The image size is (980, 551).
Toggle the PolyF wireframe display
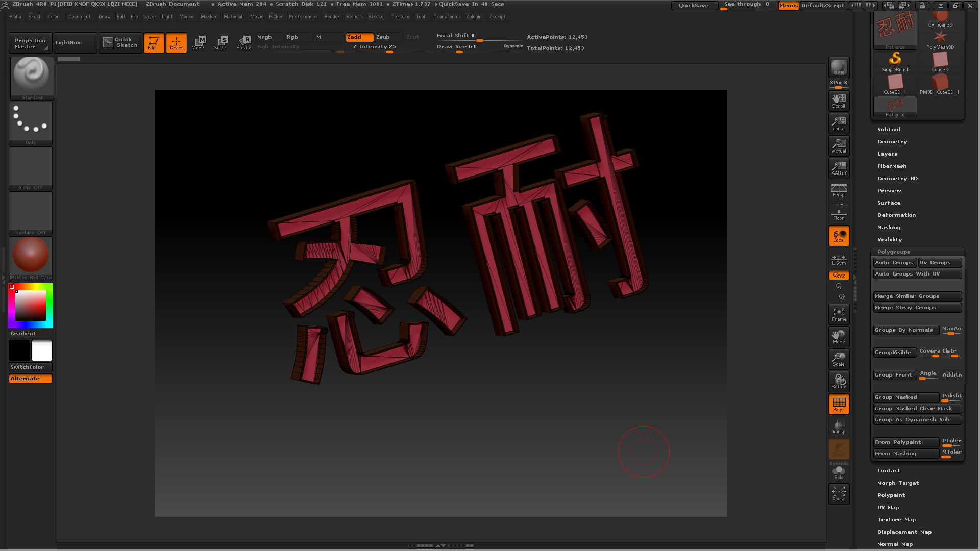(x=839, y=404)
